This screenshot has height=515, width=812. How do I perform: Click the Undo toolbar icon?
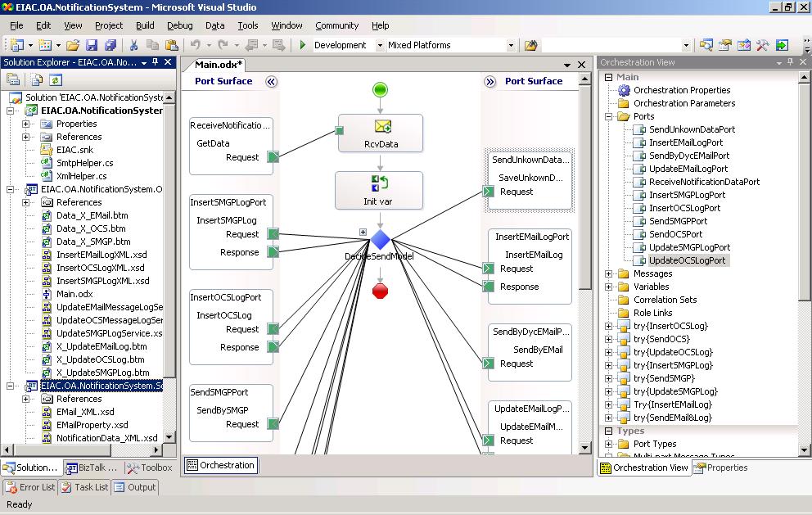coord(196,45)
